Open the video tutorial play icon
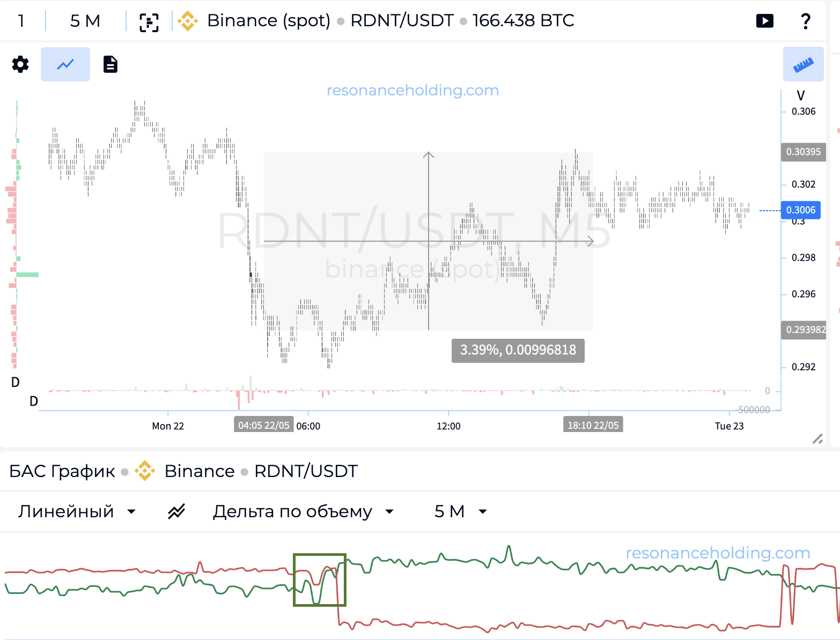Viewport: 840px width, 640px height. [765, 21]
